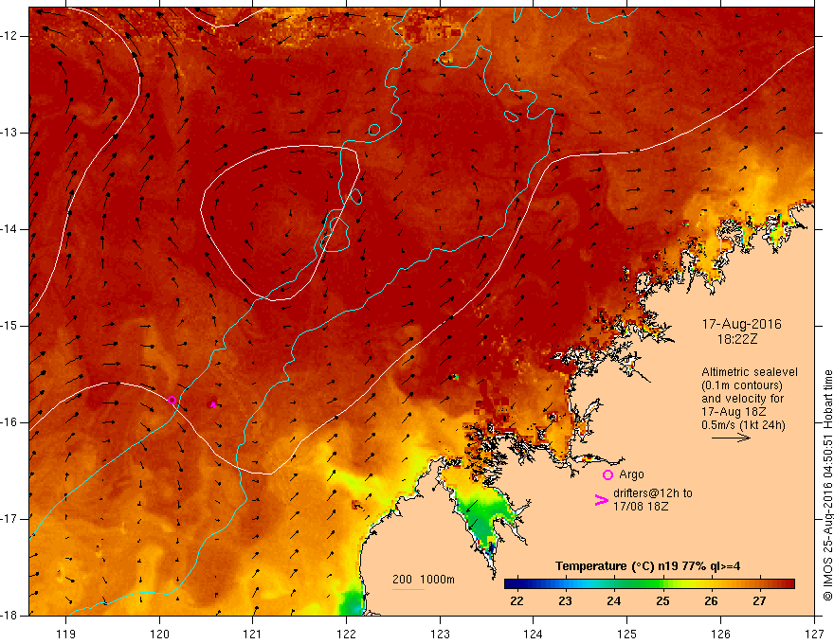Image resolution: width=834 pixels, height=644 pixels.
Task: Click the '123' longitude axis label
Action: click(440, 634)
